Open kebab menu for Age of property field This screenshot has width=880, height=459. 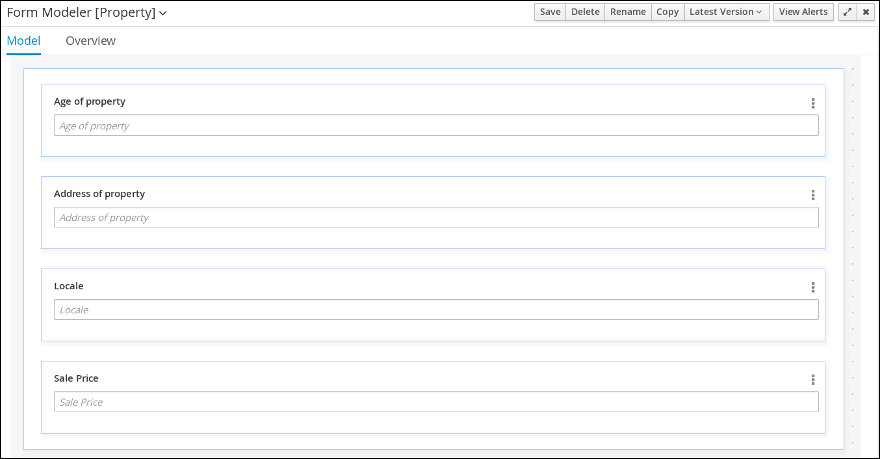[x=812, y=103]
